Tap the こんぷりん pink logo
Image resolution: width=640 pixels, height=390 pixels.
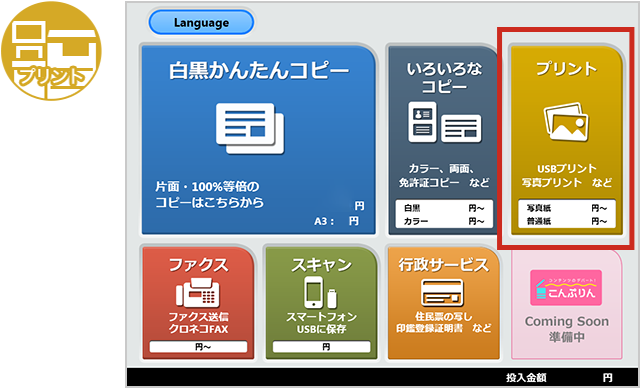point(566,288)
